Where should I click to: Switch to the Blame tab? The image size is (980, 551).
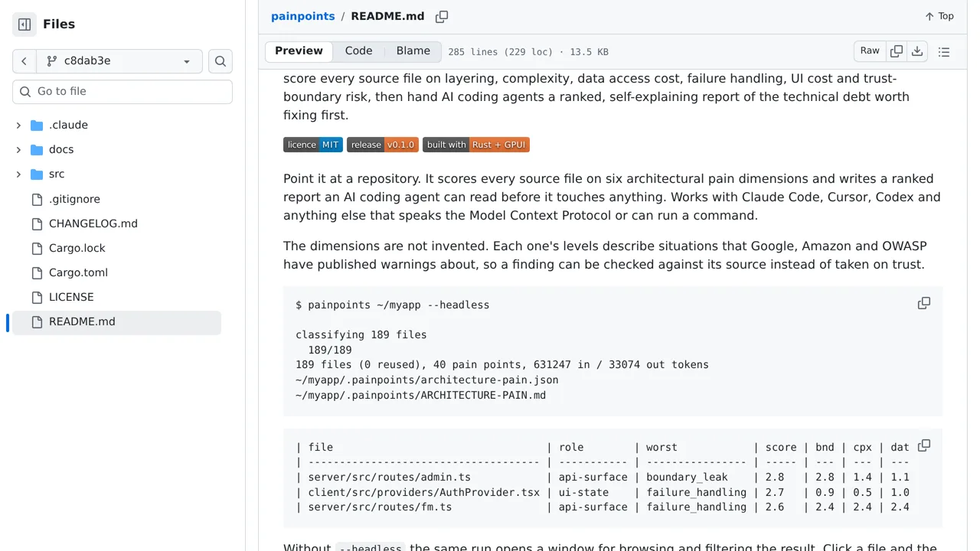(413, 51)
